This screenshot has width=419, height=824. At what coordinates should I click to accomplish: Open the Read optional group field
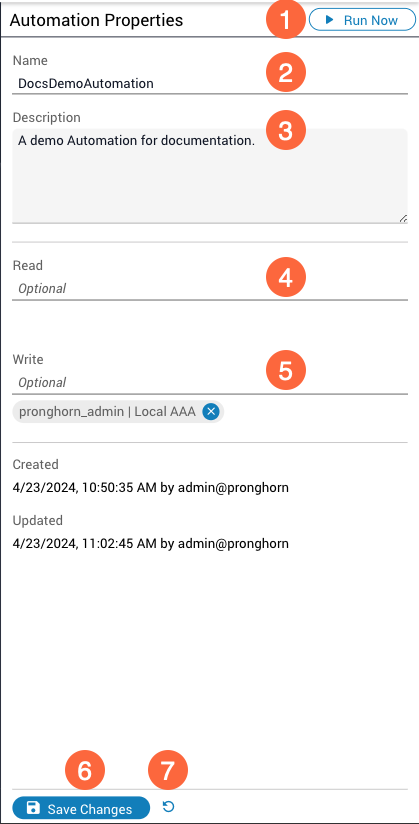[210, 289]
